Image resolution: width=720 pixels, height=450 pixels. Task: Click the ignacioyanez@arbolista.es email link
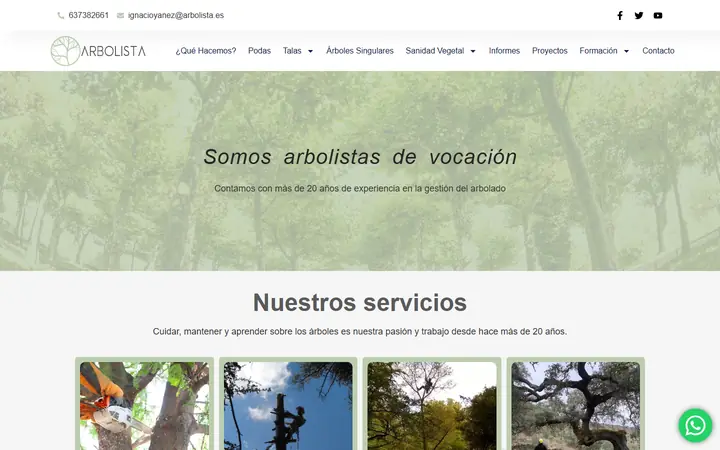coord(176,15)
